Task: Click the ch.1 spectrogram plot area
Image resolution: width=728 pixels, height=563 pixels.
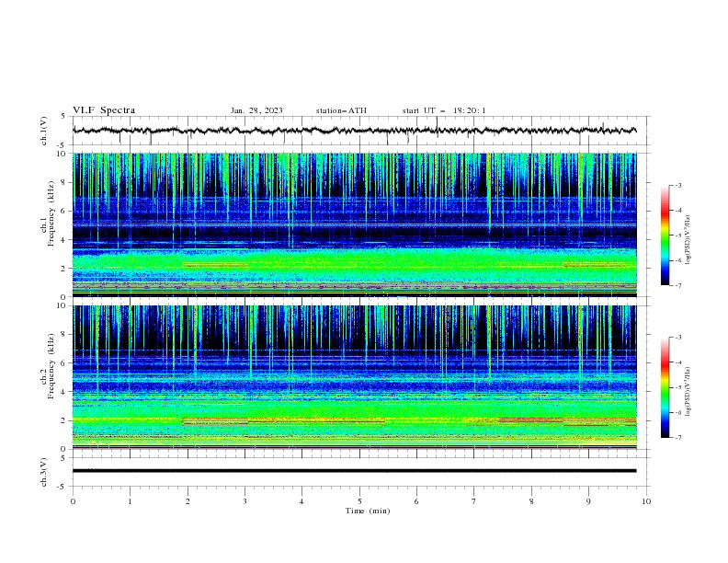Action: click(x=355, y=224)
